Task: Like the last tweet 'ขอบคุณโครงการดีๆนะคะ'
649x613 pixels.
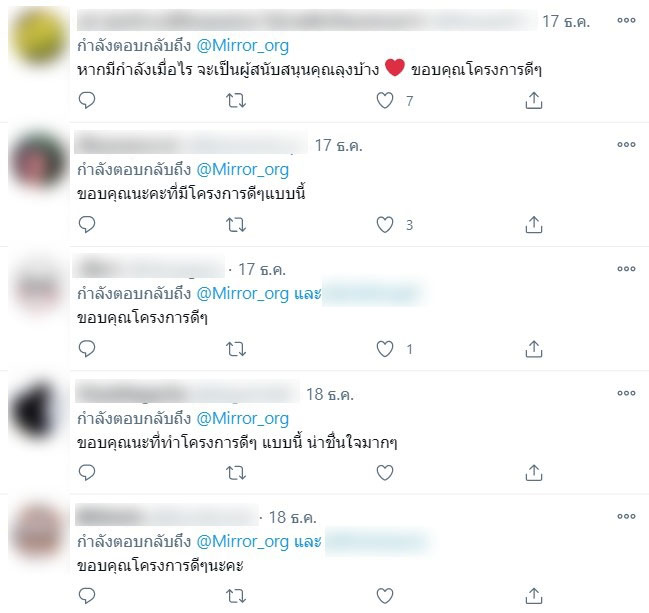Action: [385, 596]
